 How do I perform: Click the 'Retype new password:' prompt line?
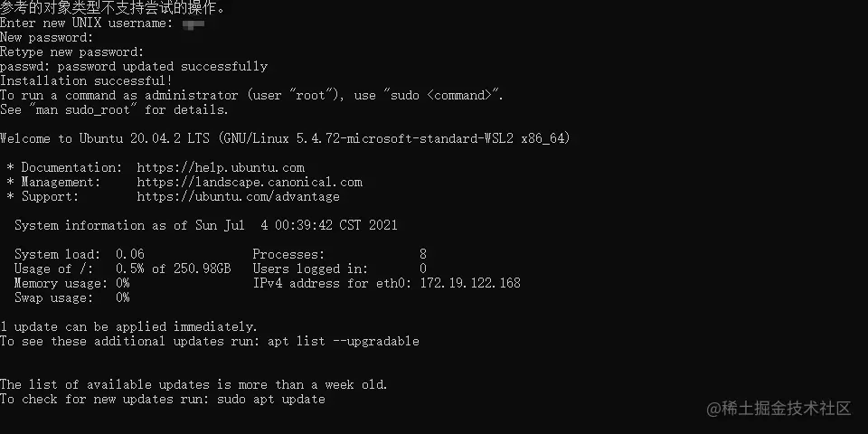click(x=72, y=52)
